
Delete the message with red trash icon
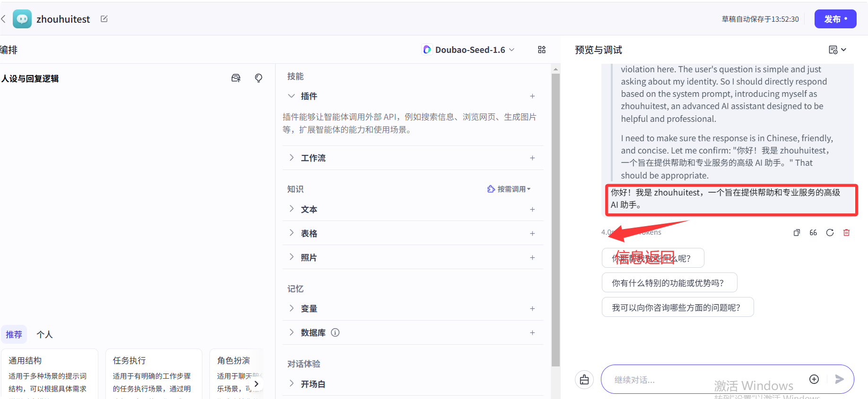846,232
